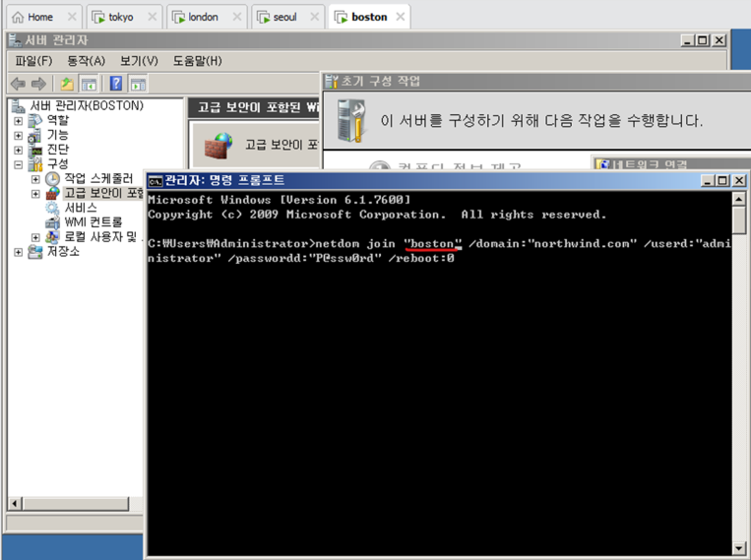Collapse the 구성 node
751x560 pixels.
coord(18,164)
